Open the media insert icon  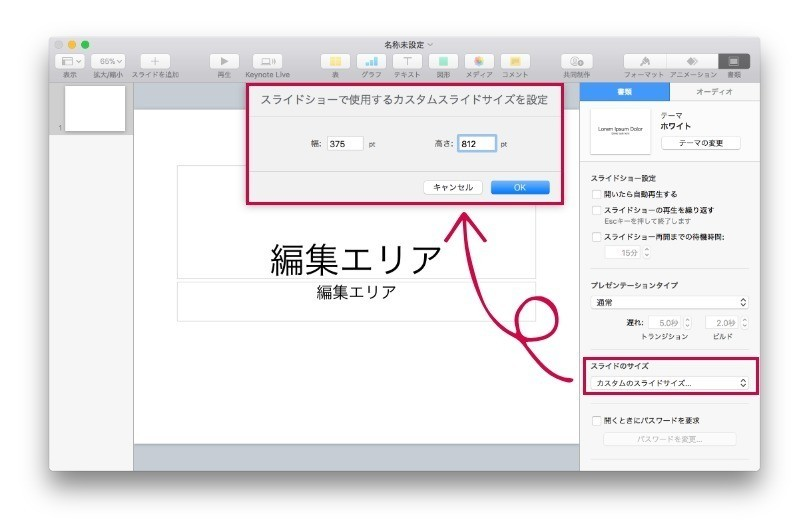click(x=479, y=61)
